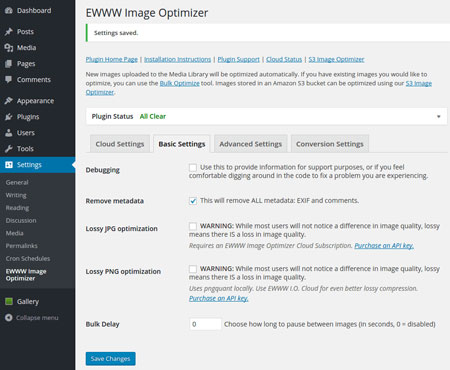Click the Appearance paintbrush icon
450x370 pixels.
9,101
